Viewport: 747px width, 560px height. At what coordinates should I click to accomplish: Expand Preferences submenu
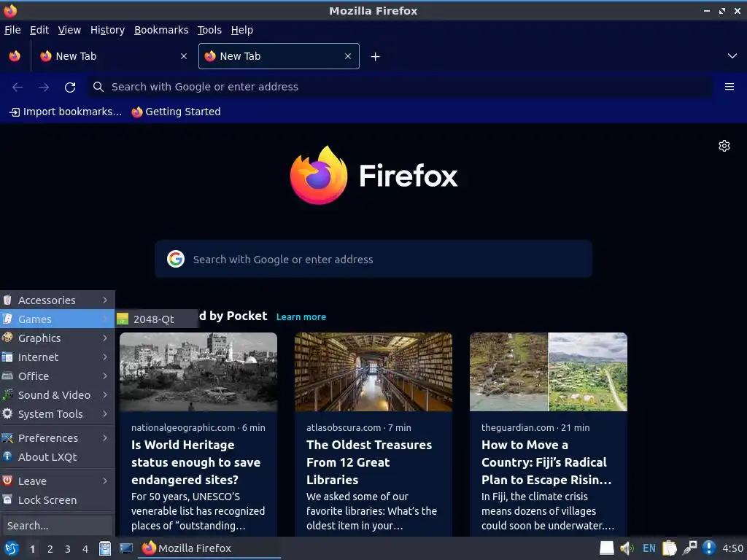pyautogui.click(x=57, y=438)
